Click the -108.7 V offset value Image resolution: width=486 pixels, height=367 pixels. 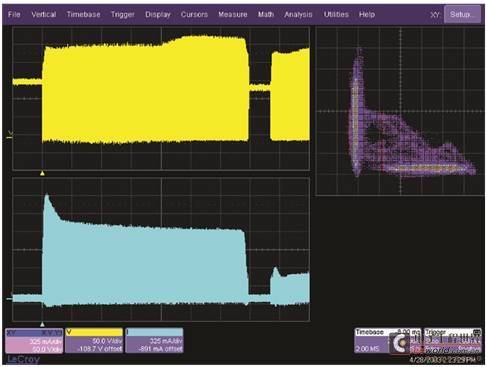click(x=99, y=349)
